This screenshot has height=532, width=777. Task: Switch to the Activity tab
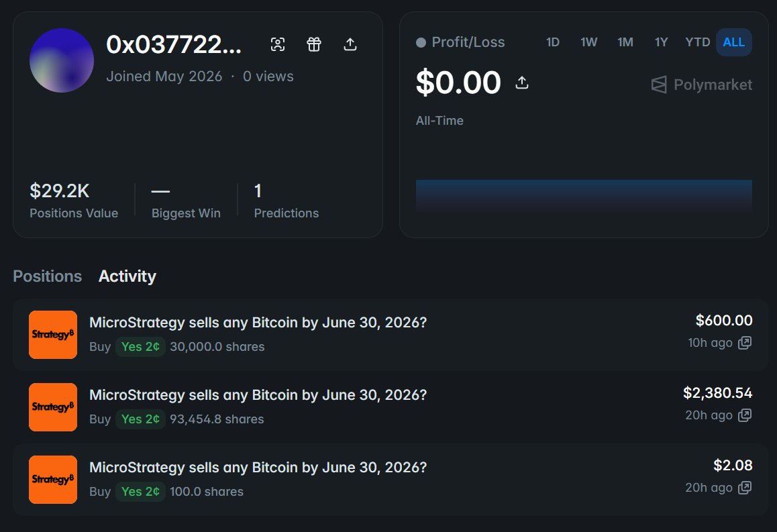pos(127,276)
